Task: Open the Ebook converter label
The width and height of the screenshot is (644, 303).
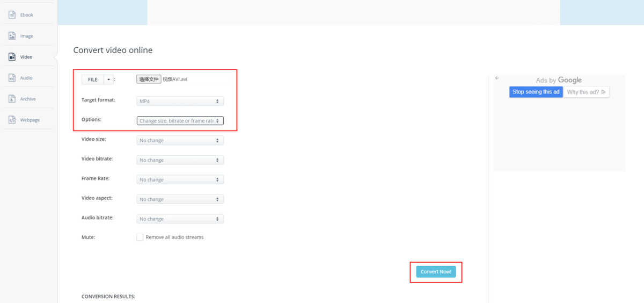Action: click(x=27, y=15)
